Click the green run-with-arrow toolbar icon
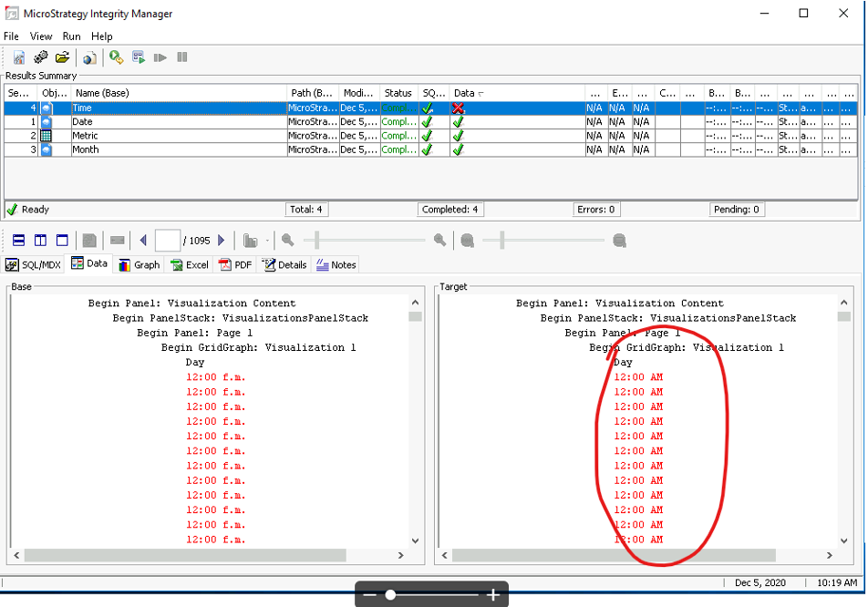Image resolution: width=868 pixels, height=607 pixels. [117, 57]
